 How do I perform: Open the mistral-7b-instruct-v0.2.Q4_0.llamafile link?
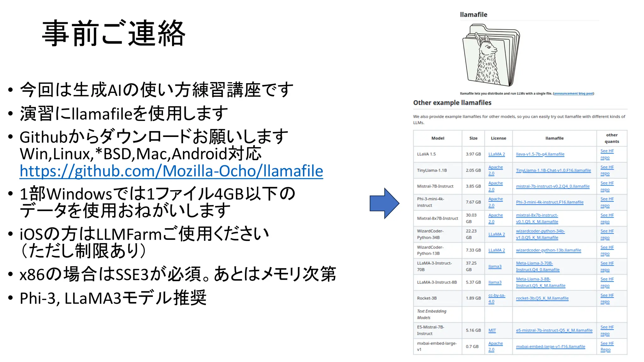552,186
